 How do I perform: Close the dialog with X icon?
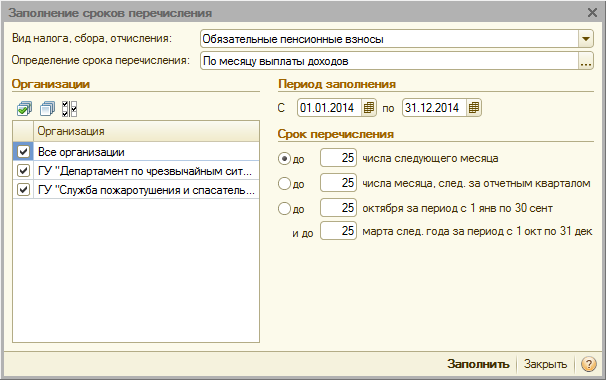point(592,13)
